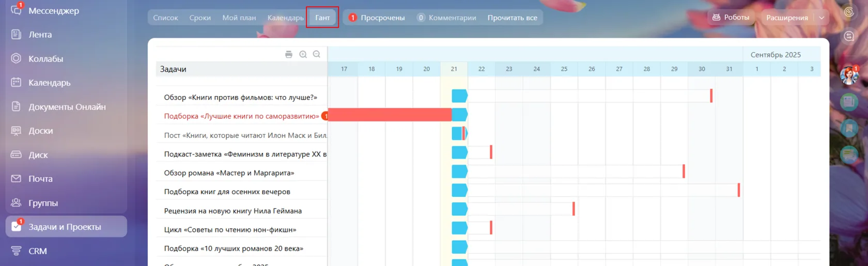
Task: Select Задачи и Проекты sidebar item
Action: click(66, 227)
